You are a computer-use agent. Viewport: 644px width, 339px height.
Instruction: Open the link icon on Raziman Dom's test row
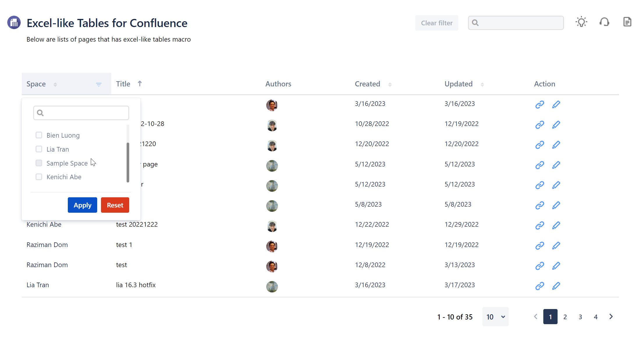coord(540,265)
